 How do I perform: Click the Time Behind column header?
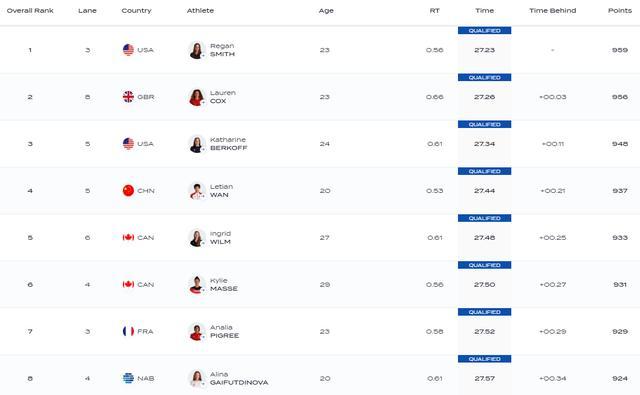553,11
